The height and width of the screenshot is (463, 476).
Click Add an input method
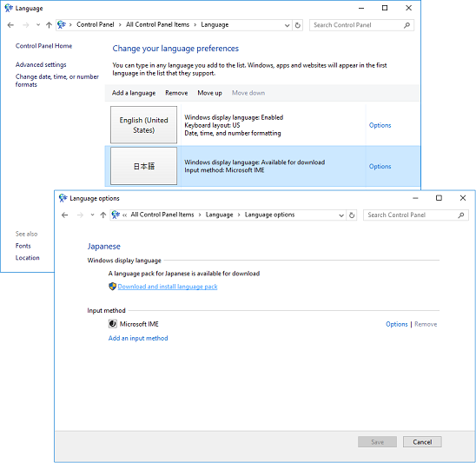[x=138, y=338]
